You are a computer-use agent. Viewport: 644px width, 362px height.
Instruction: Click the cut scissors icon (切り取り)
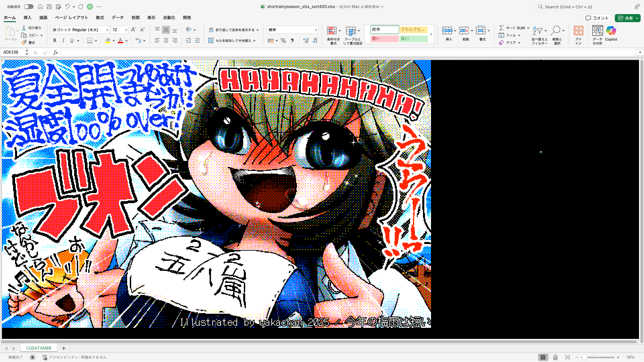point(24,28)
